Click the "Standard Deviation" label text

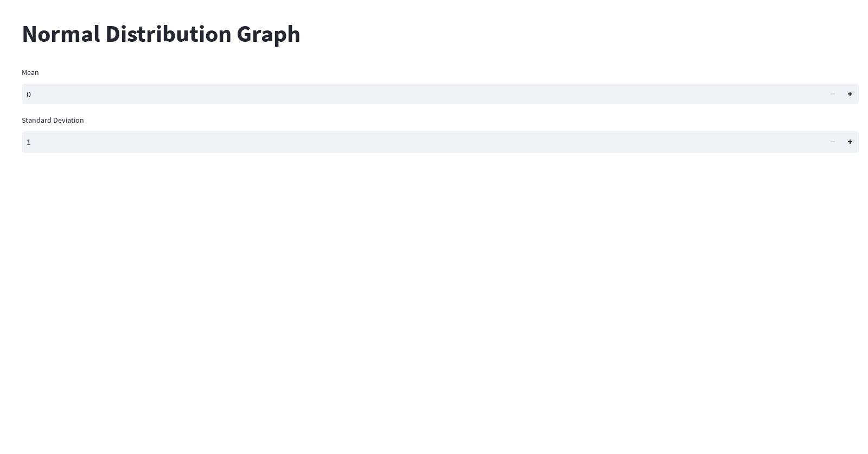(x=53, y=120)
